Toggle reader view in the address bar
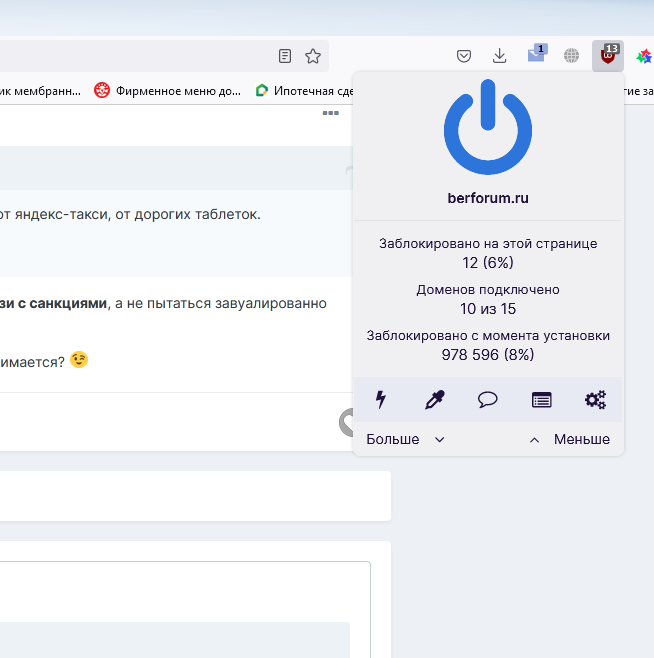The height and width of the screenshot is (658, 654). pyautogui.click(x=285, y=56)
